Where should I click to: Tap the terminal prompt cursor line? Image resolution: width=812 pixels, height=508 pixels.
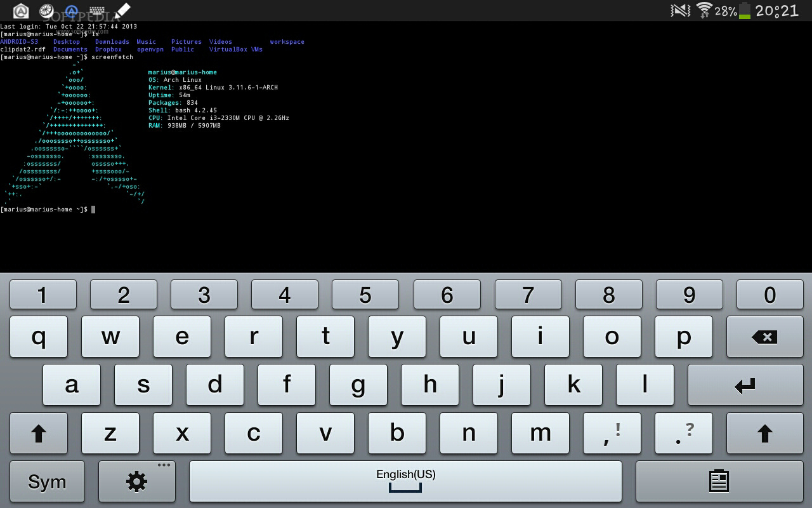tap(93, 210)
